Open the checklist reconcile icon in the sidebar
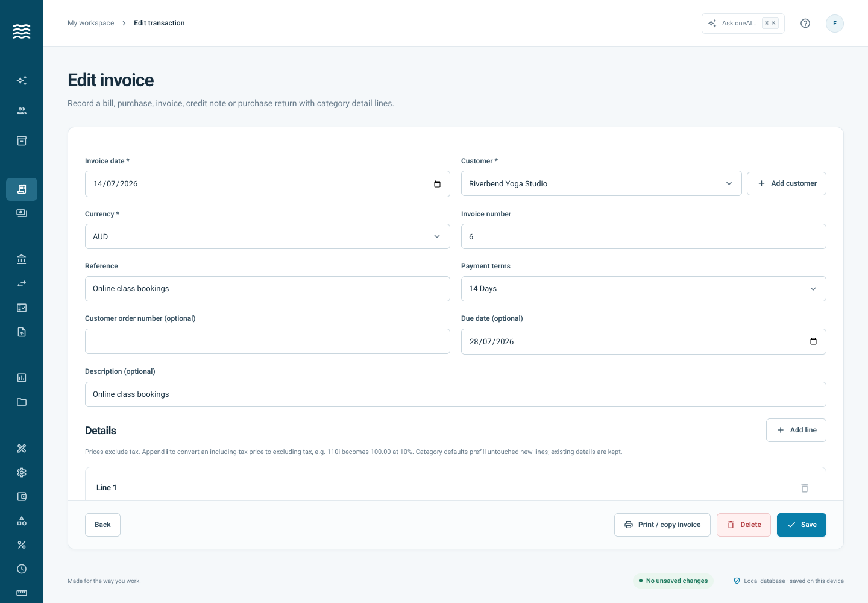The width and height of the screenshot is (868, 603). point(22,308)
